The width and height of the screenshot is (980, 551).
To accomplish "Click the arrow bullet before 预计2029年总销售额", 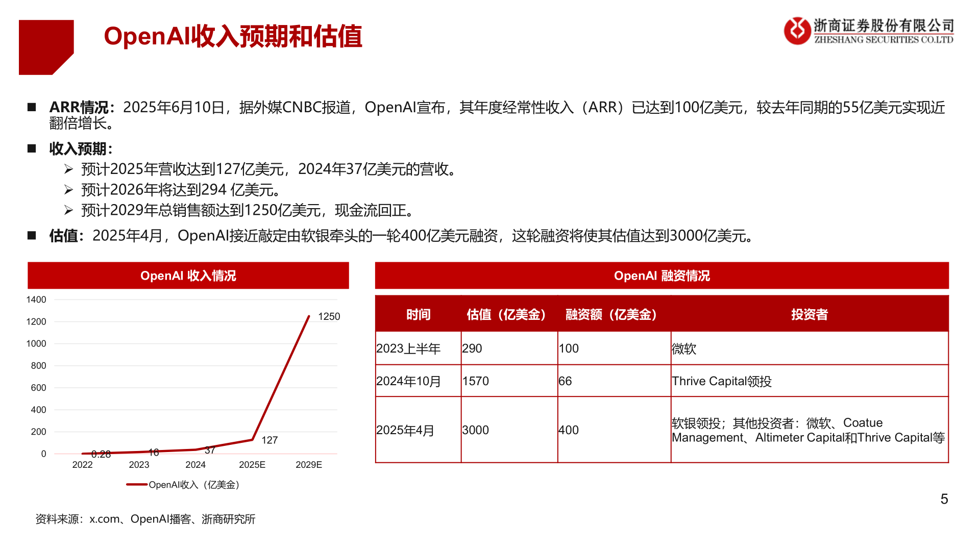I will click(70, 208).
